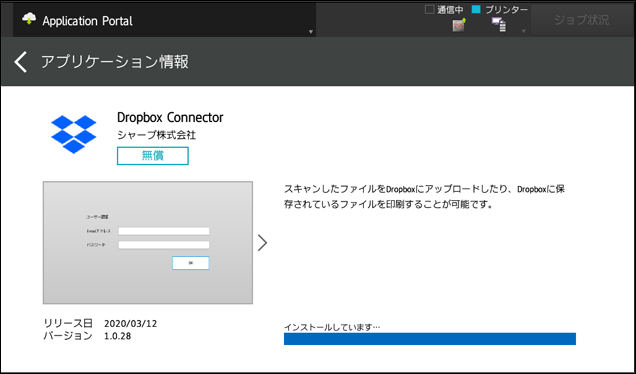The width and height of the screenshot is (636, 374).
Task: Open the dropdown arrow beside printer icon
Action: (523, 31)
